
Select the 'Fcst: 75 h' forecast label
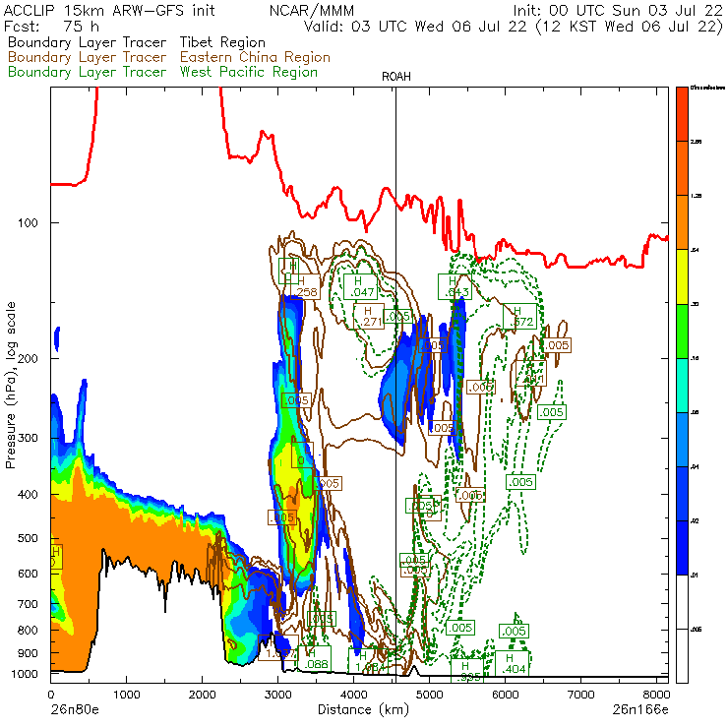[51, 26]
